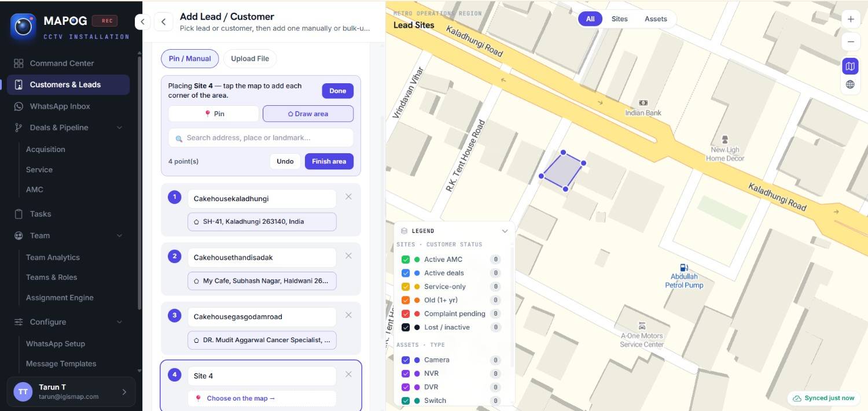Remove Cakehousekaladhungi site entry
Screen dimensions: 868x411
tap(348, 197)
